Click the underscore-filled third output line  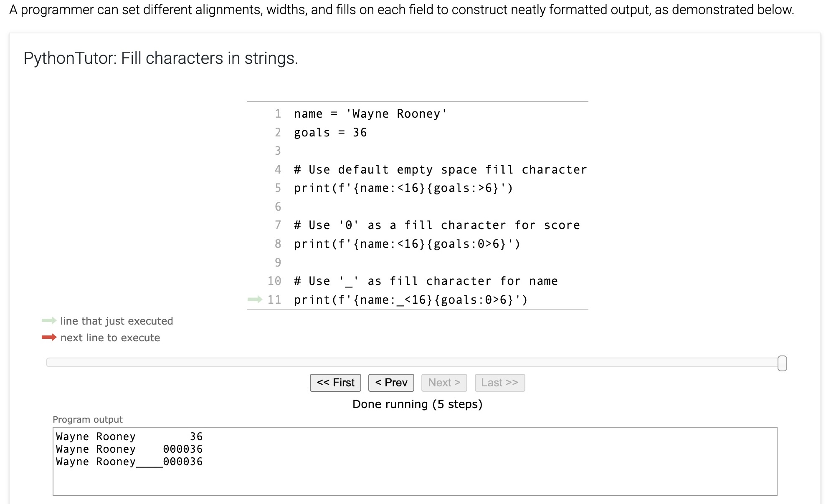click(x=129, y=462)
